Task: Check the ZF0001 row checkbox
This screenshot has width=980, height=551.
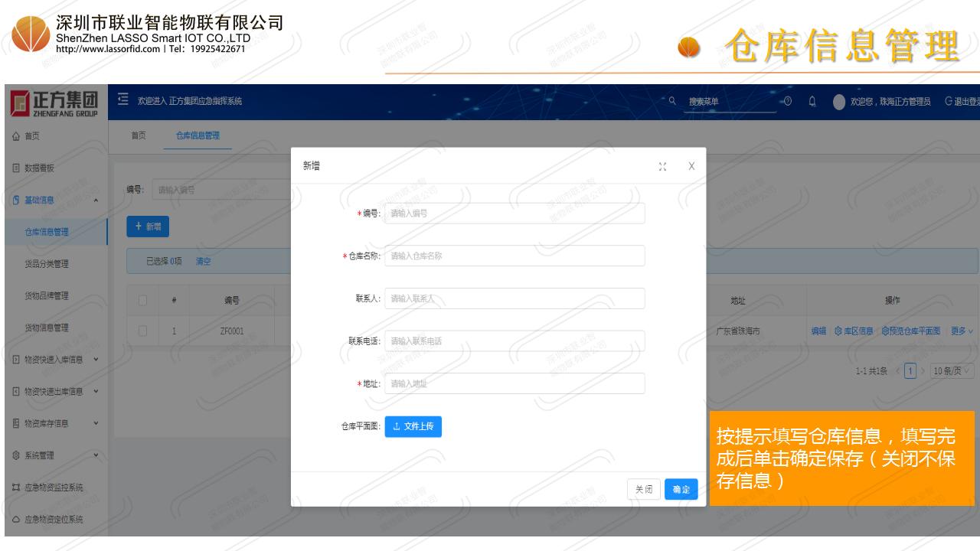Action: (x=142, y=331)
